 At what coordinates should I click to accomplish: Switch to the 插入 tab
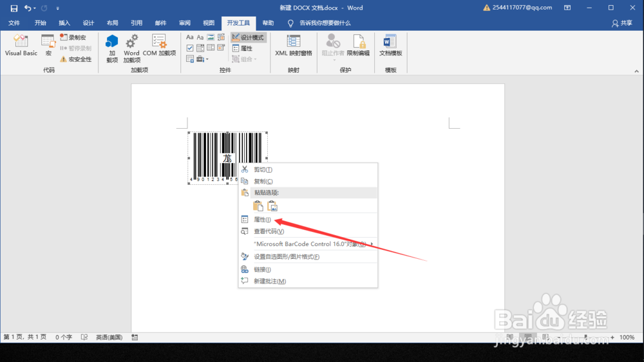tap(64, 23)
